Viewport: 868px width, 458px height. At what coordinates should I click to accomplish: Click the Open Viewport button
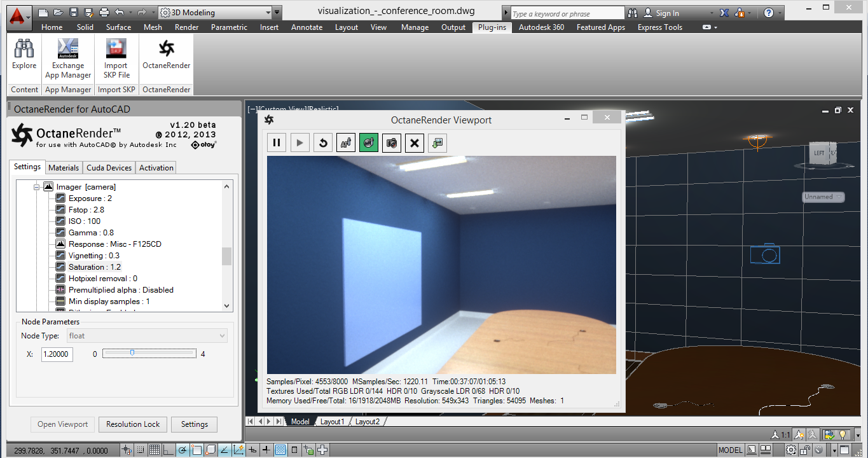[63, 424]
